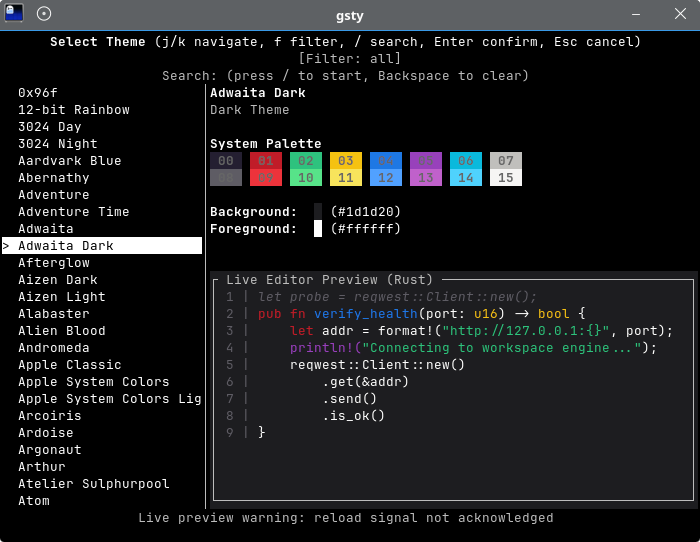
Task: Click the light blue 12 palette swatch
Action: (x=386, y=178)
